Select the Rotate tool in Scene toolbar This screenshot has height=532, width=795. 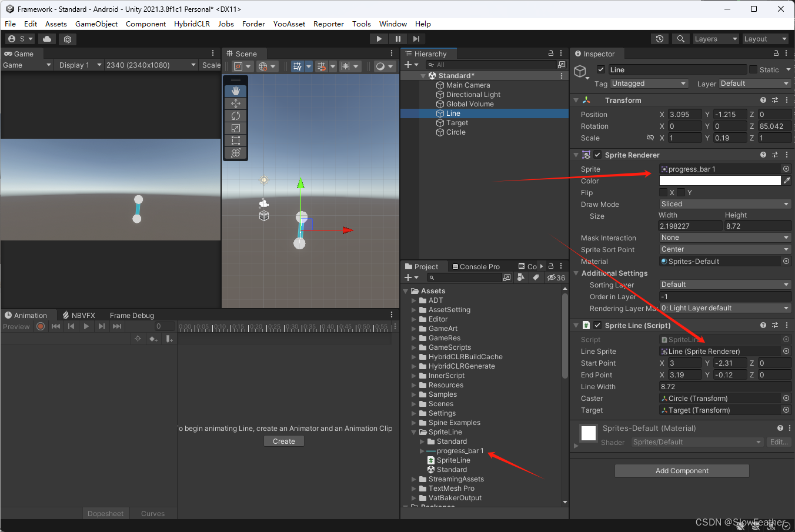tap(236, 116)
